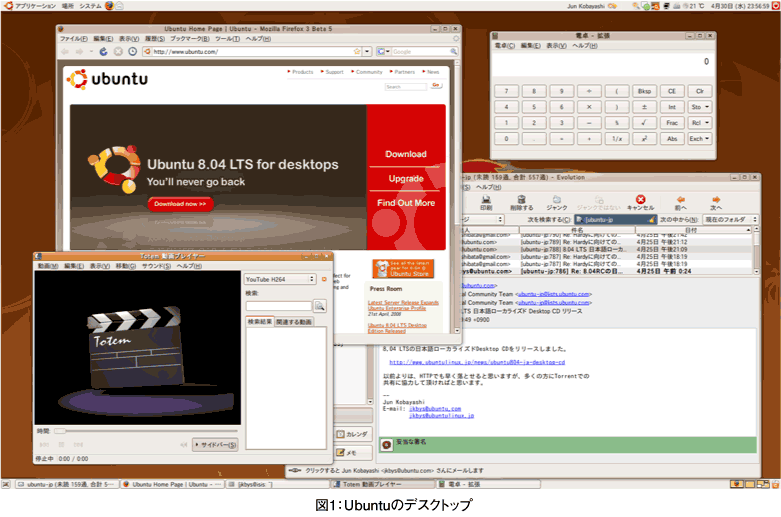Go to next message (次へ) in Evolution
The height and width of the screenshot is (517, 781).
tap(716, 202)
